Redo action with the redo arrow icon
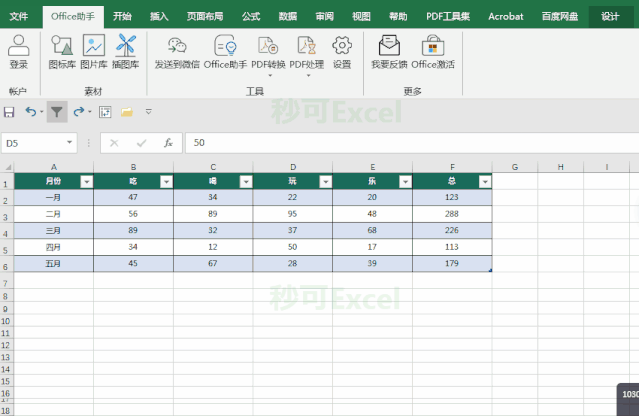 click(x=79, y=112)
